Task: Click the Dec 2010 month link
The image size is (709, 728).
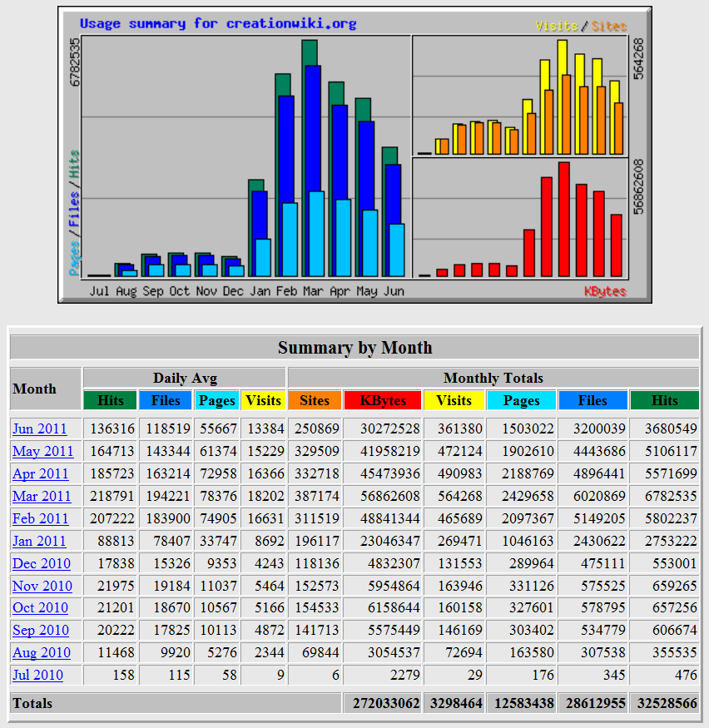Action: click(x=42, y=564)
